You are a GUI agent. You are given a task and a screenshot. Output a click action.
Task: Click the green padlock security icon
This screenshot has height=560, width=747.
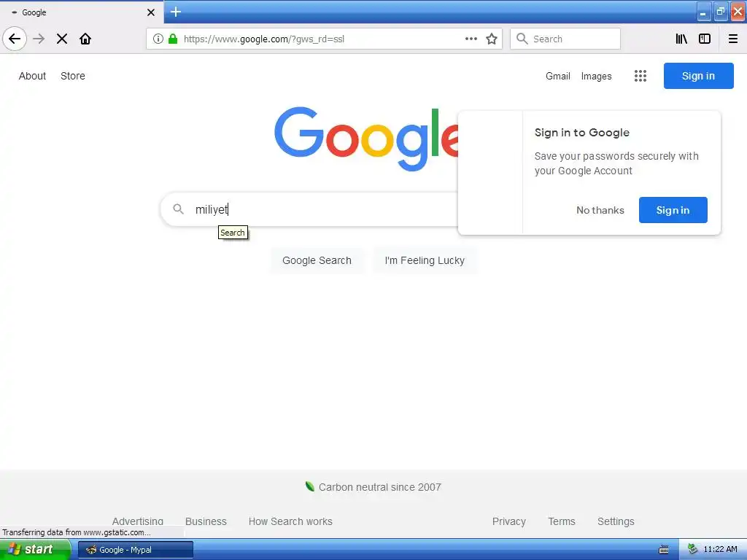tap(173, 39)
